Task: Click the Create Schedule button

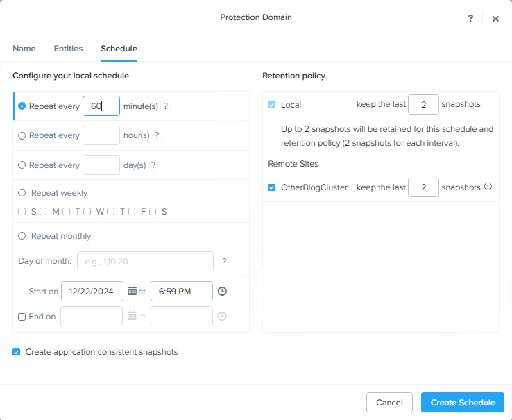Action: point(463,403)
